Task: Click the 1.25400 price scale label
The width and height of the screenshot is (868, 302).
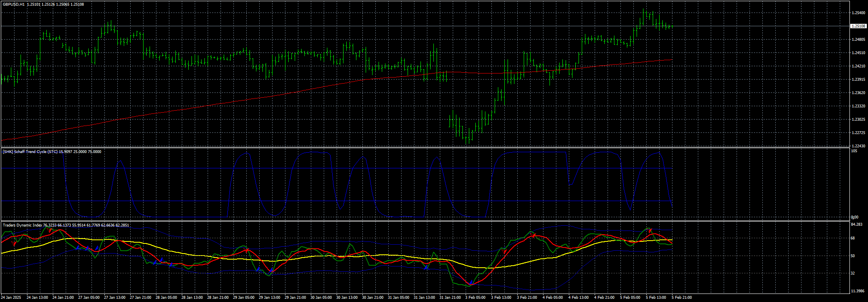Action: [858, 13]
